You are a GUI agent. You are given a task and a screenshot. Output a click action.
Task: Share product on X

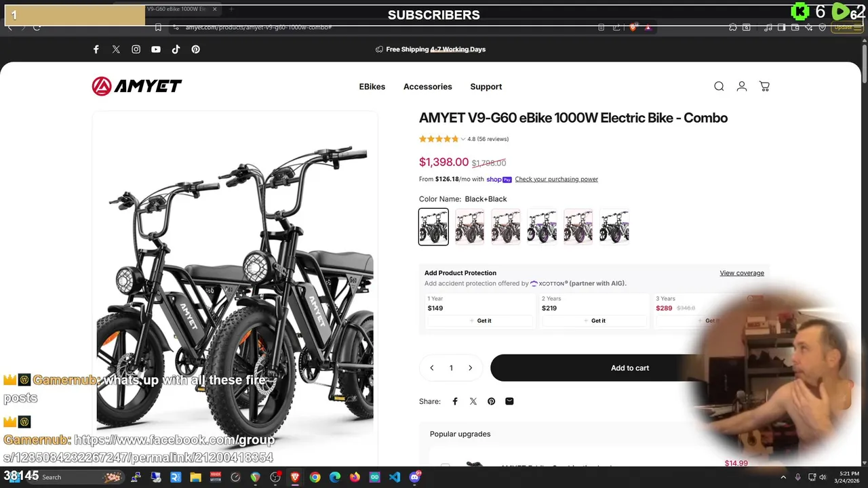click(x=473, y=401)
